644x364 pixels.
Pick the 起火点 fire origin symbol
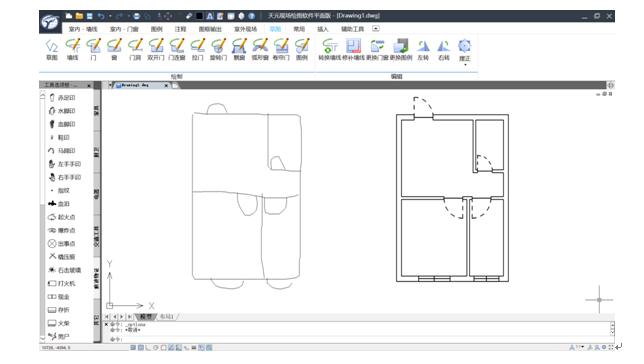[x=62, y=217]
